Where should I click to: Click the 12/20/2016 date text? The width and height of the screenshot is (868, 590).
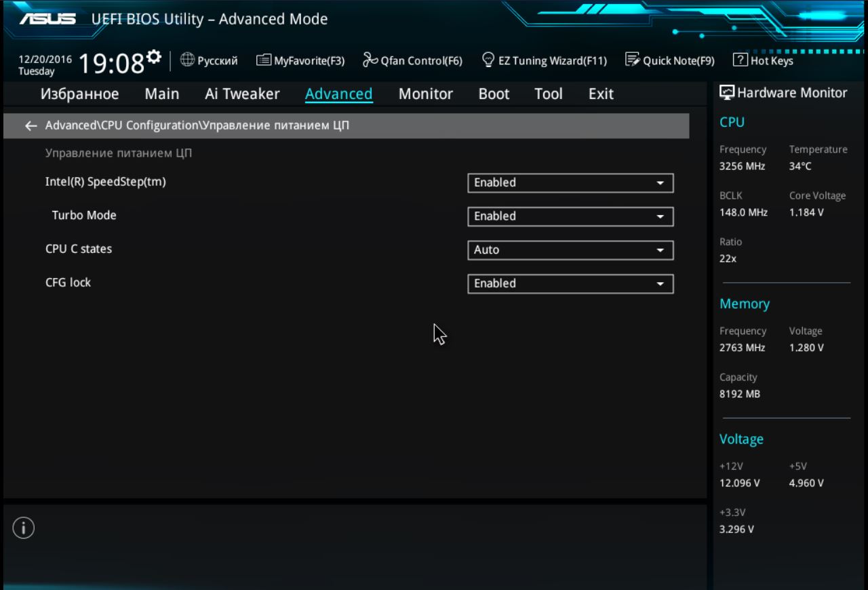pyautogui.click(x=45, y=60)
